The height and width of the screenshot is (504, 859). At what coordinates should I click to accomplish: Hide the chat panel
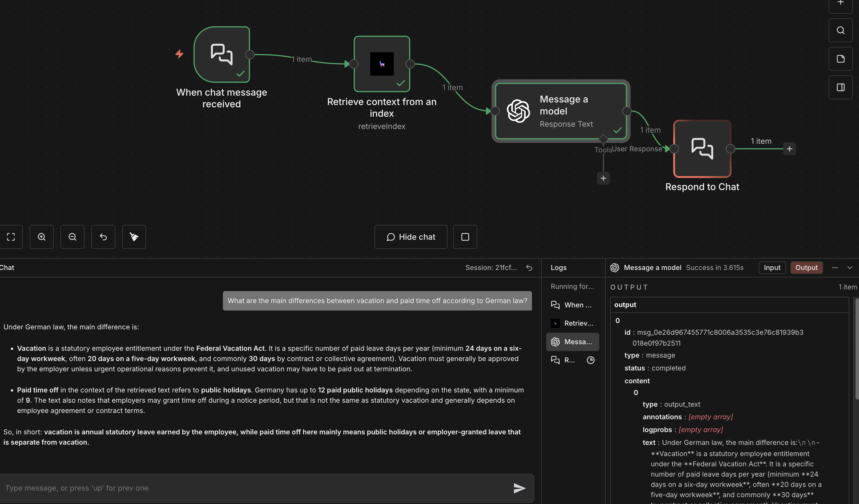(411, 237)
